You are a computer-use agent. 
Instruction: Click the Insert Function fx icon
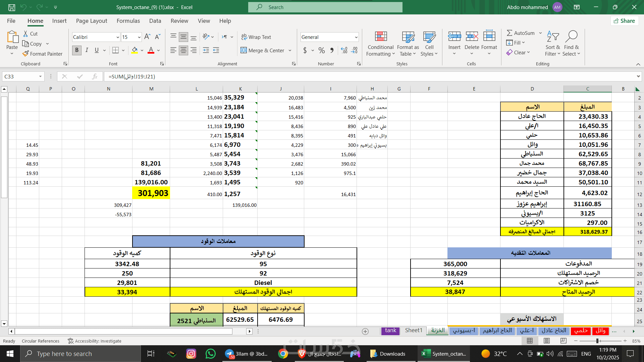click(95, 76)
